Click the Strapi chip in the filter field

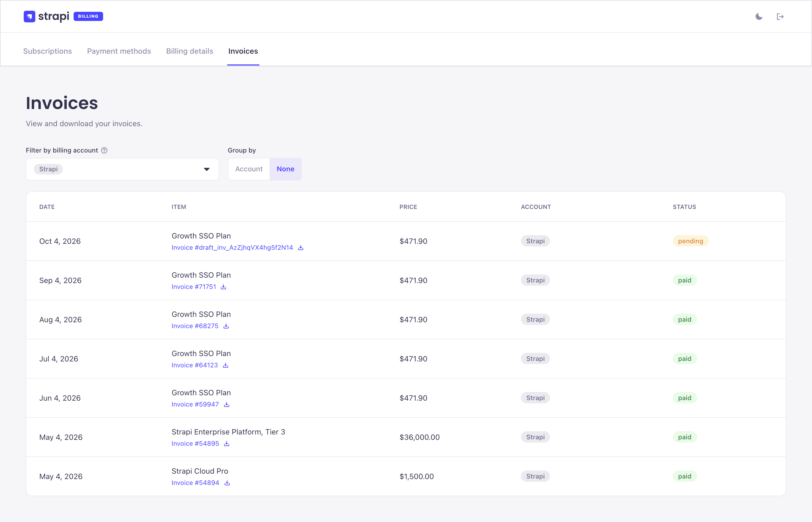(48, 169)
